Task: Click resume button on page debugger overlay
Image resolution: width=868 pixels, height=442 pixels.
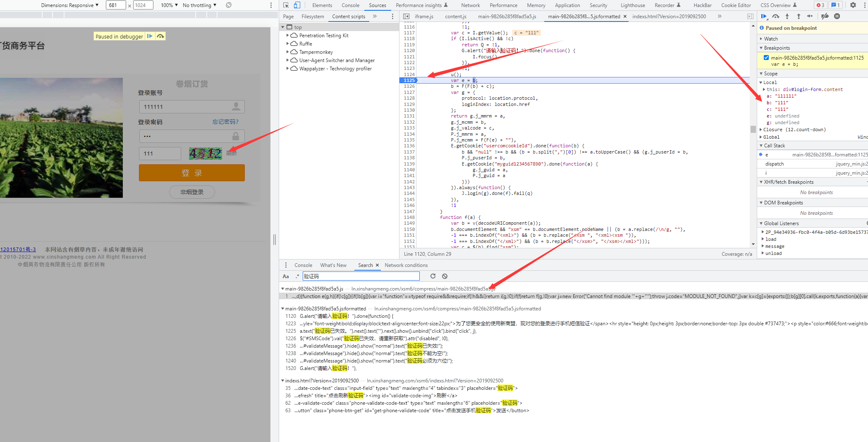Action: (150, 36)
